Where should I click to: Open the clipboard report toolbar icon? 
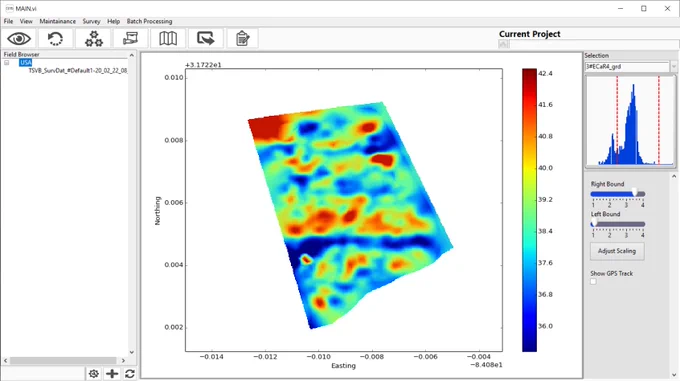(x=242, y=39)
